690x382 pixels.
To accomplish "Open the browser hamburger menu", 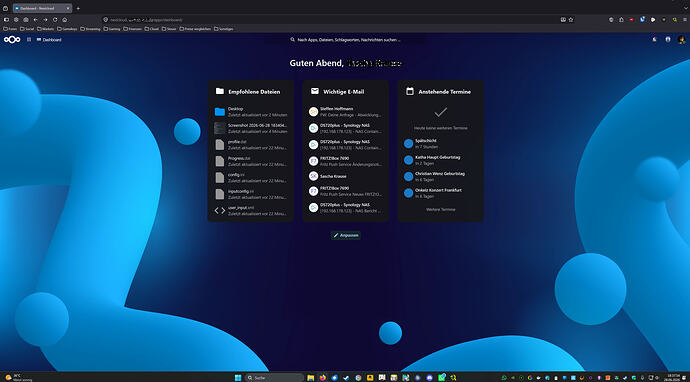I will pos(685,20).
